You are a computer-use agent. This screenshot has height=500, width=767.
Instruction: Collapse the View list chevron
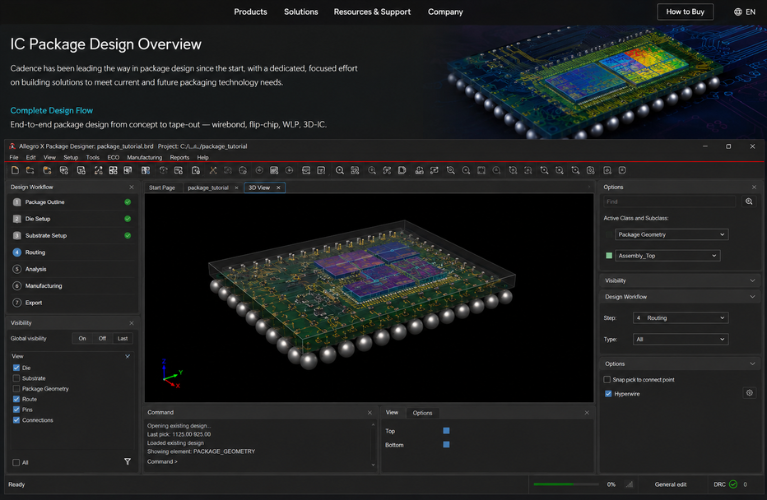pyautogui.click(x=127, y=356)
